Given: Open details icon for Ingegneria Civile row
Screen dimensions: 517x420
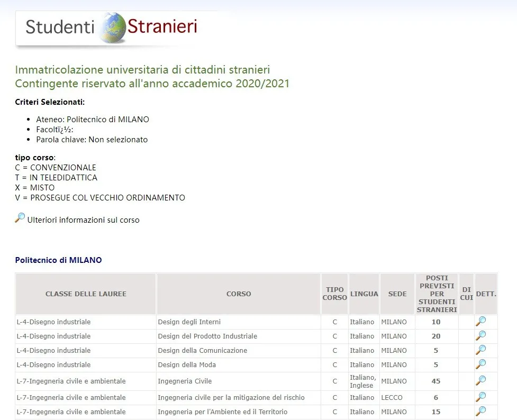Looking at the screenshot, I should click(x=480, y=380).
